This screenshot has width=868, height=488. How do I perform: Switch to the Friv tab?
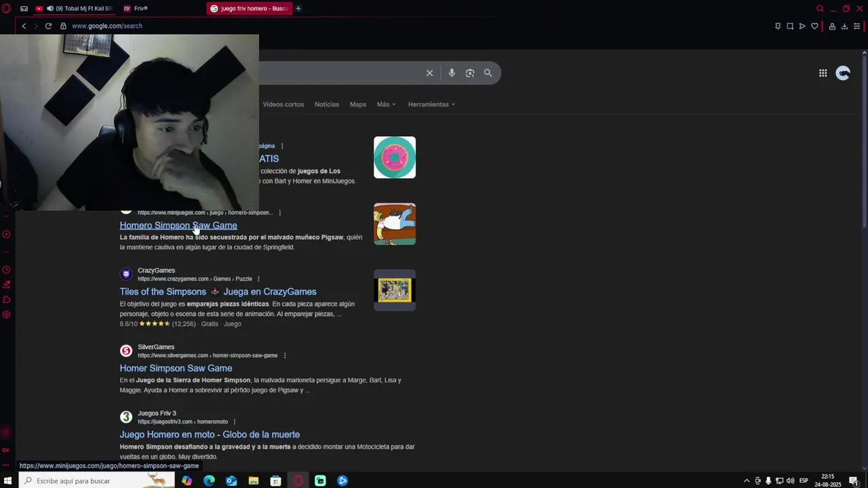point(141,8)
